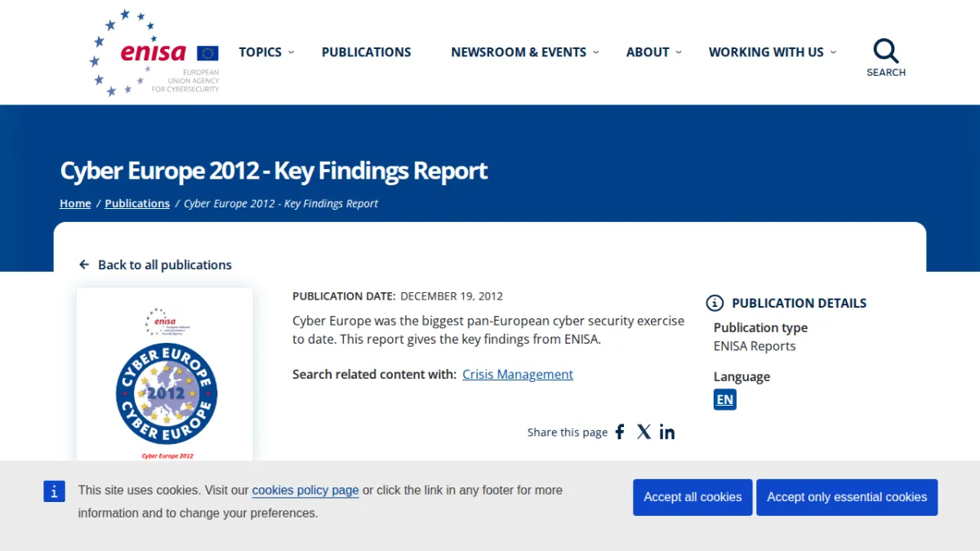980x551 pixels.
Task: Click the back arrow beside all publications
Action: [84, 264]
